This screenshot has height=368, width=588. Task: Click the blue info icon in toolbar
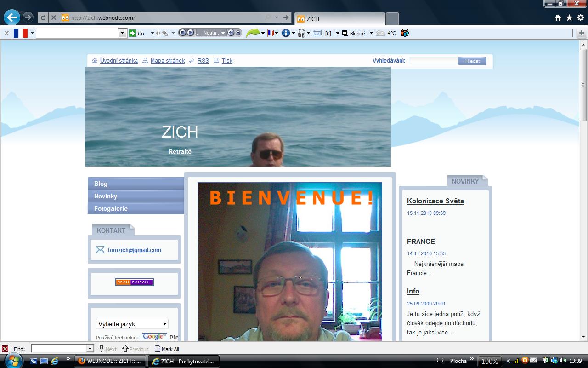pyautogui.click(x=286, y=33)
